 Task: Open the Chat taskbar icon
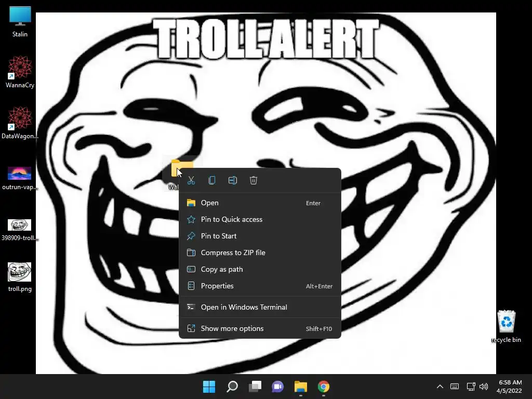[278, 387]
